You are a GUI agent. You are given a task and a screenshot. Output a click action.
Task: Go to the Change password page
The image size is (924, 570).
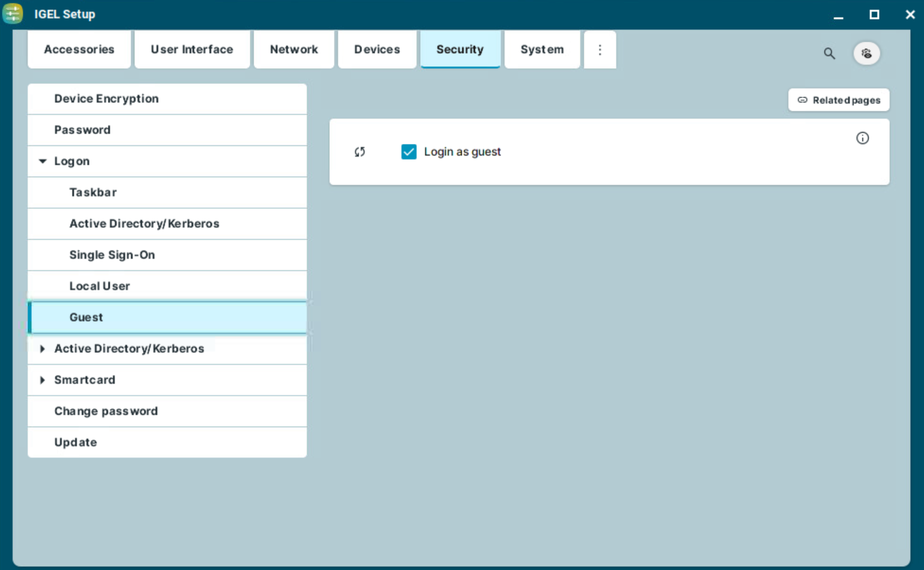pyautogui.click(x=106, y=412)
